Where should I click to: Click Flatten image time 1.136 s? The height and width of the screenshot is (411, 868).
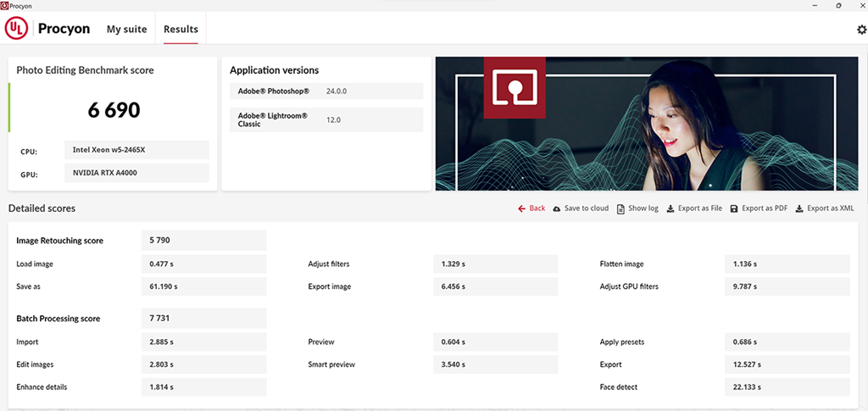pyautogui.click(x=787, y=264)
